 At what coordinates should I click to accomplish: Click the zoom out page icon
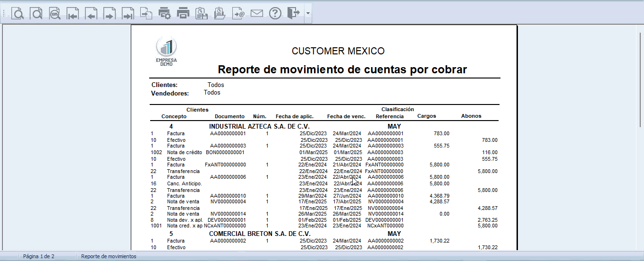(x=36, y=13)
